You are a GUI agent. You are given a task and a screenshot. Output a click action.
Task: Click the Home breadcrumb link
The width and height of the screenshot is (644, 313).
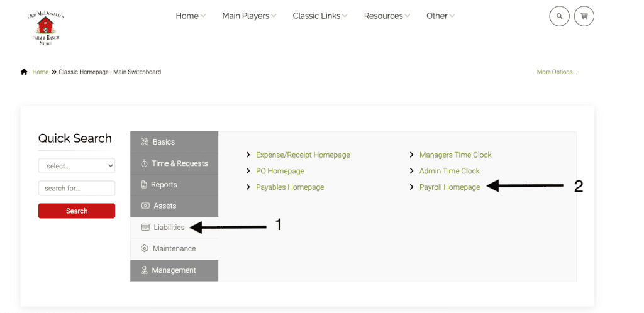pyautogui.click(x=40, y=72)
